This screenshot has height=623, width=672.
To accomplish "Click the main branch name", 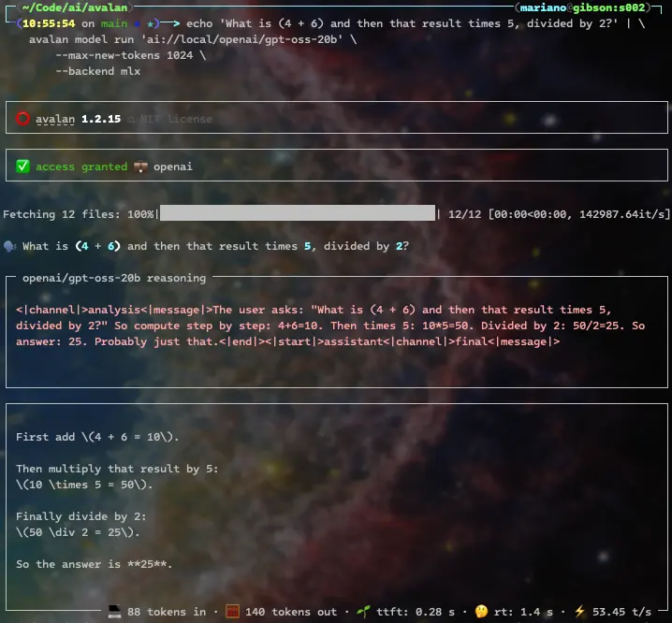I will click(x=114, y=23).
